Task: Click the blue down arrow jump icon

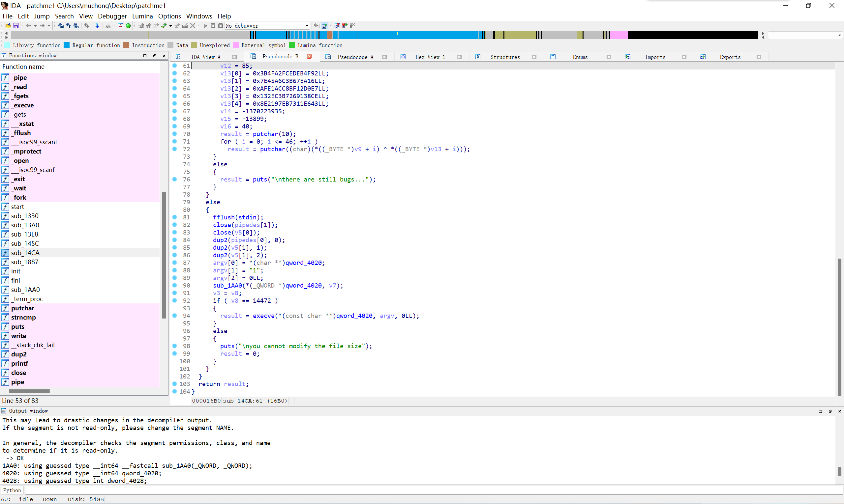Action: tap(97, 26)
